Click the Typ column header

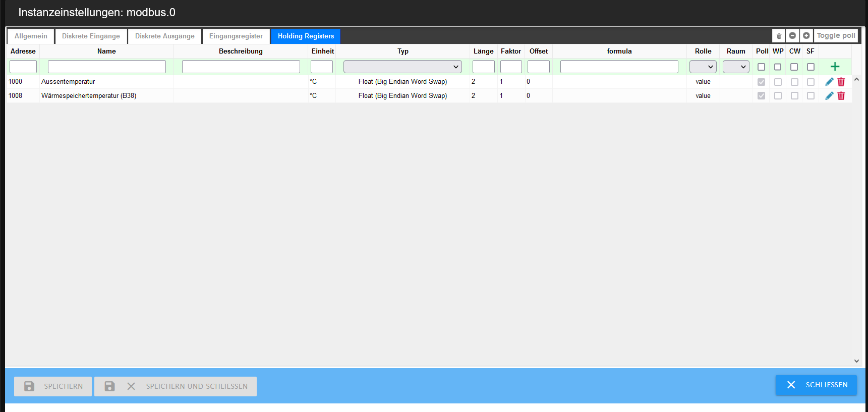[x=402, y=51]
